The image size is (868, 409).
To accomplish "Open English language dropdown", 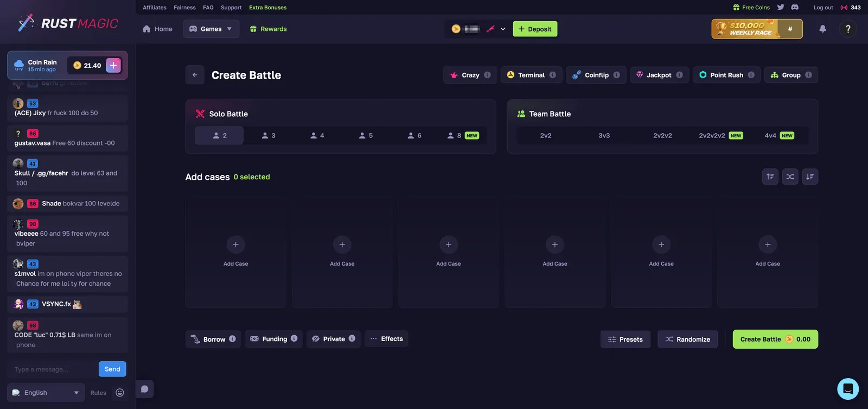I will tap(46, 393).
